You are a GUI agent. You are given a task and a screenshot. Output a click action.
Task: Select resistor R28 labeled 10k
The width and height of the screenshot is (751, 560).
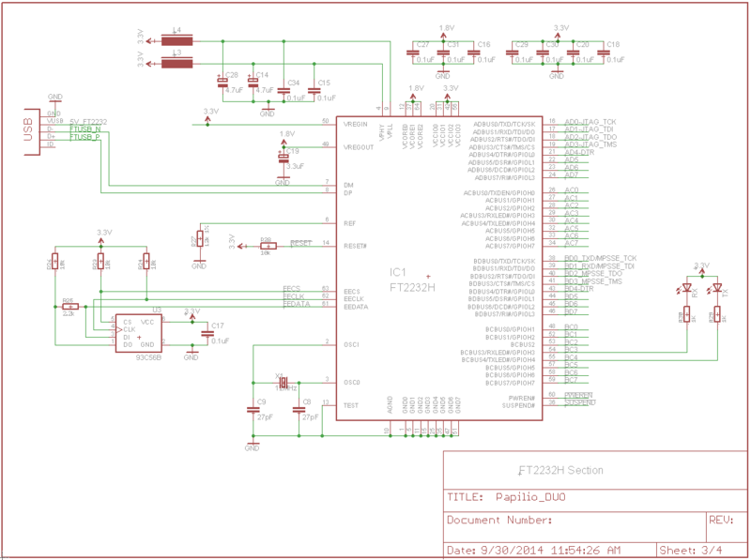click(268, 247)
